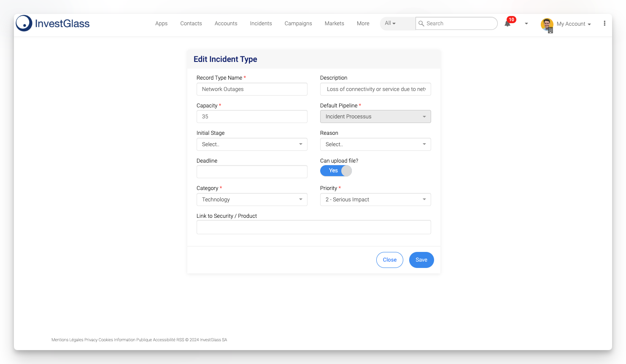Screen dimensions: 626x364
Task: Open the Default Pipeline dropdown
Action: click(375, 117)
